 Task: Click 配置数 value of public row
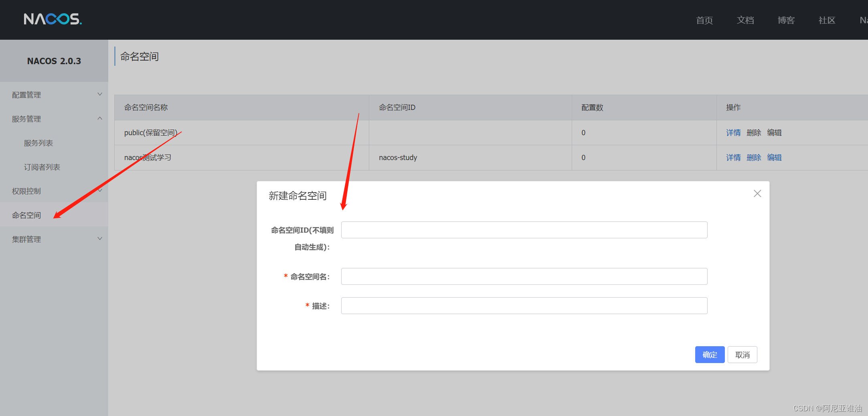[583, 133]
